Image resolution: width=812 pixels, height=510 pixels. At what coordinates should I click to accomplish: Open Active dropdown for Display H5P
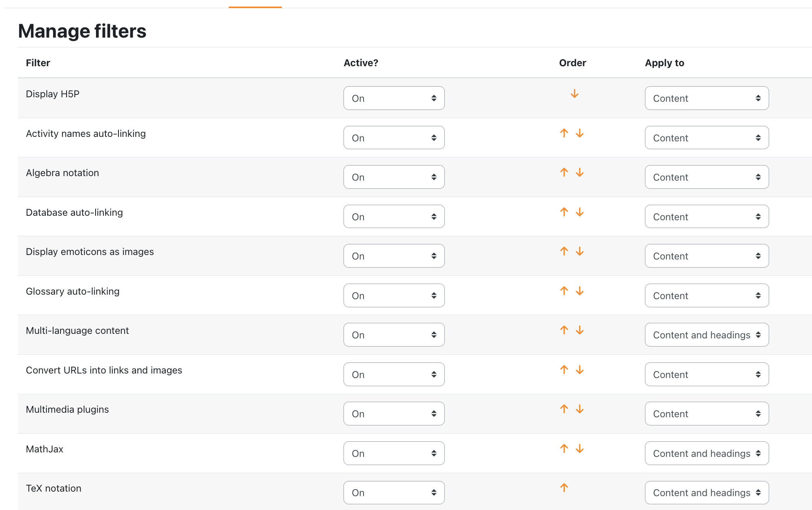tap(394, 98)
